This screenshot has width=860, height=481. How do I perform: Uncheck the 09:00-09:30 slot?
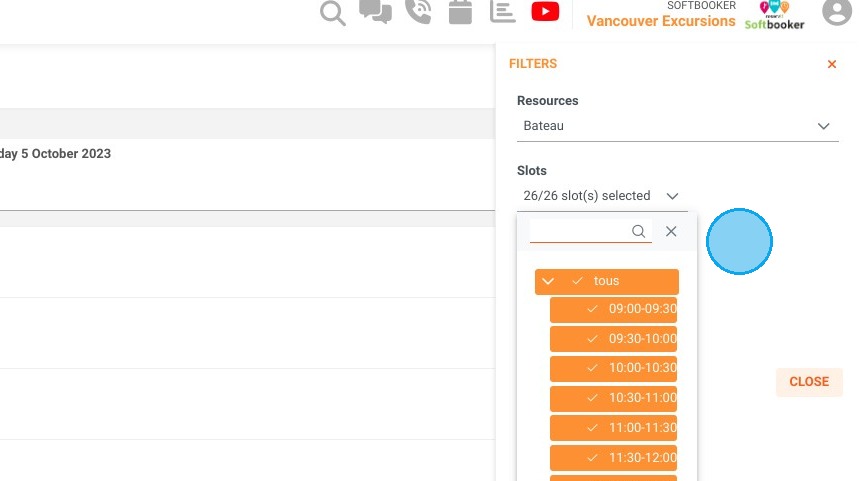tap(613, 309)
